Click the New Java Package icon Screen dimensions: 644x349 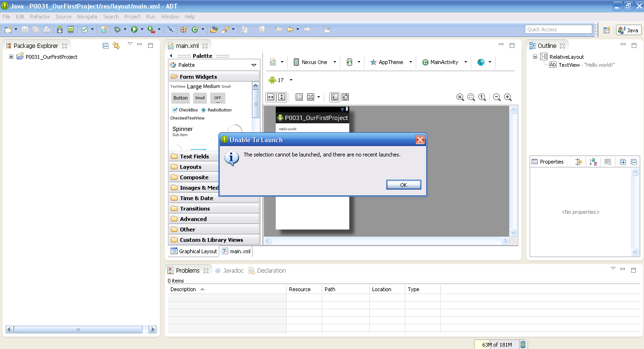tap(184, 29)
